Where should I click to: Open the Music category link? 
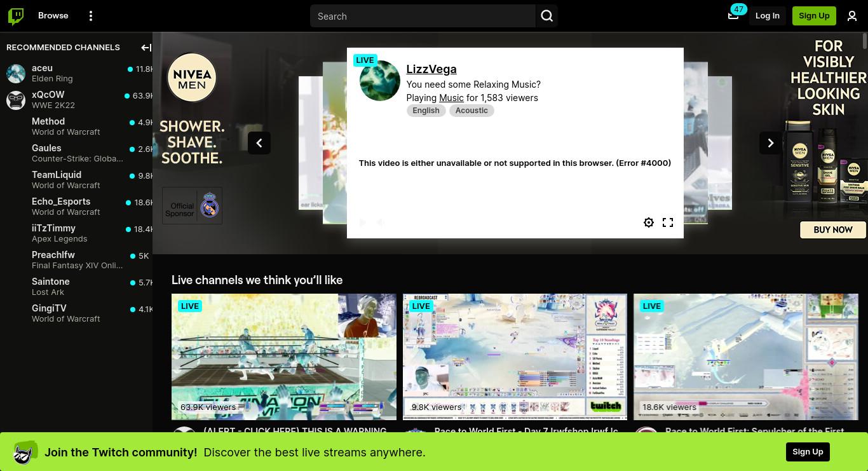click(x=451, y=98)
